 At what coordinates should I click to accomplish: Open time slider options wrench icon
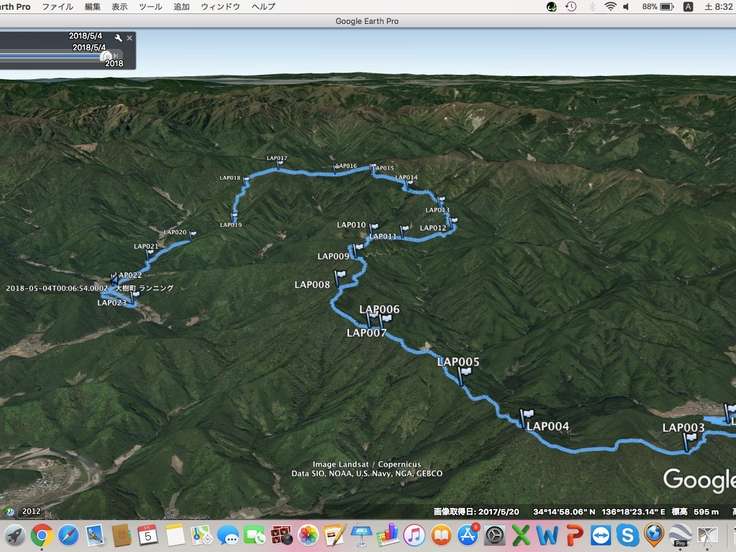(x=118, y=38)
